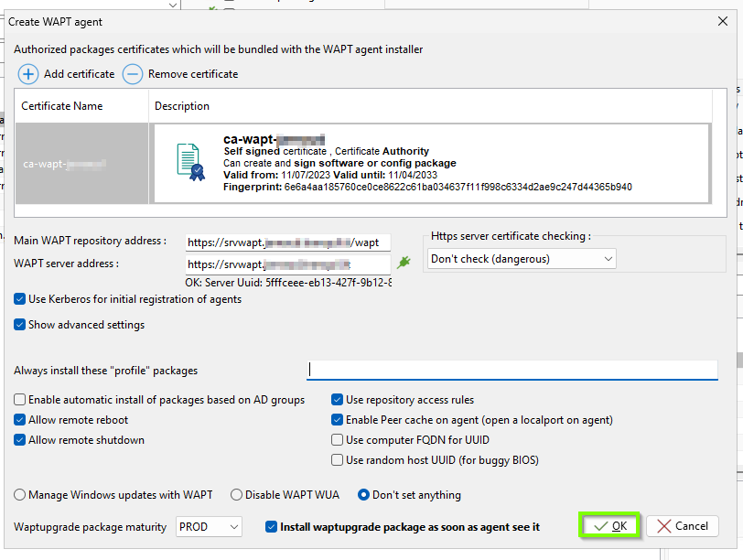The image size is (743, 560).
Task: Toggle Install waptupgrade package as soon checkbox
Action: click(x=271, y=527)
